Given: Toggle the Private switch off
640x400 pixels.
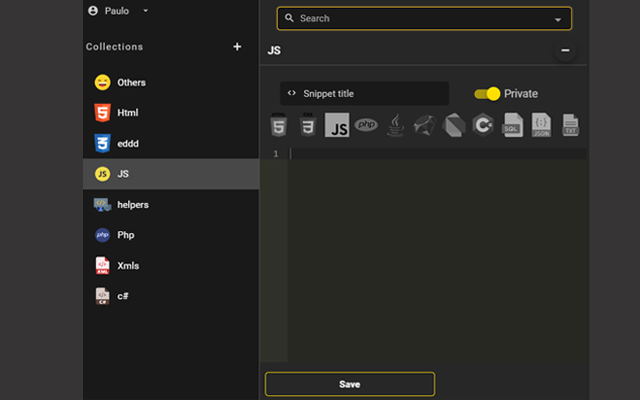Looking at the screenshot, I should pos(487,94).
